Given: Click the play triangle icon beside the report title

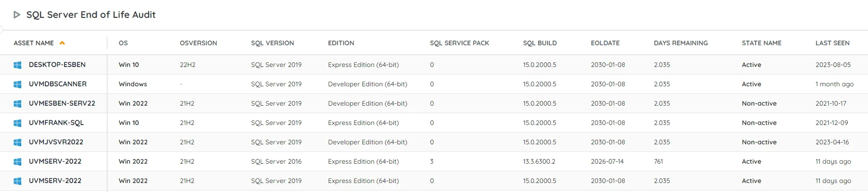Looking at the screenshot, I should point(17,15).
